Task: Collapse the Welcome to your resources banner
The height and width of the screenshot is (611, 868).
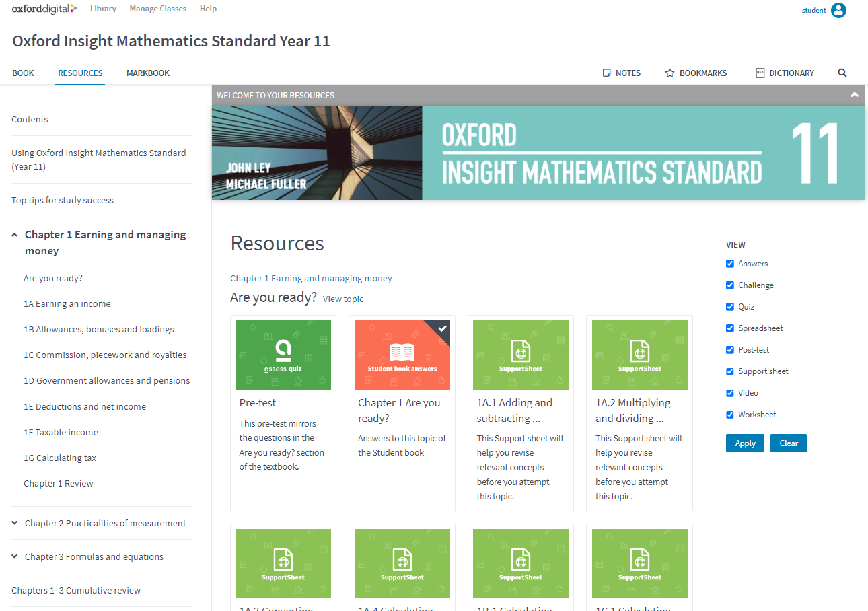Action: [855, 95]
